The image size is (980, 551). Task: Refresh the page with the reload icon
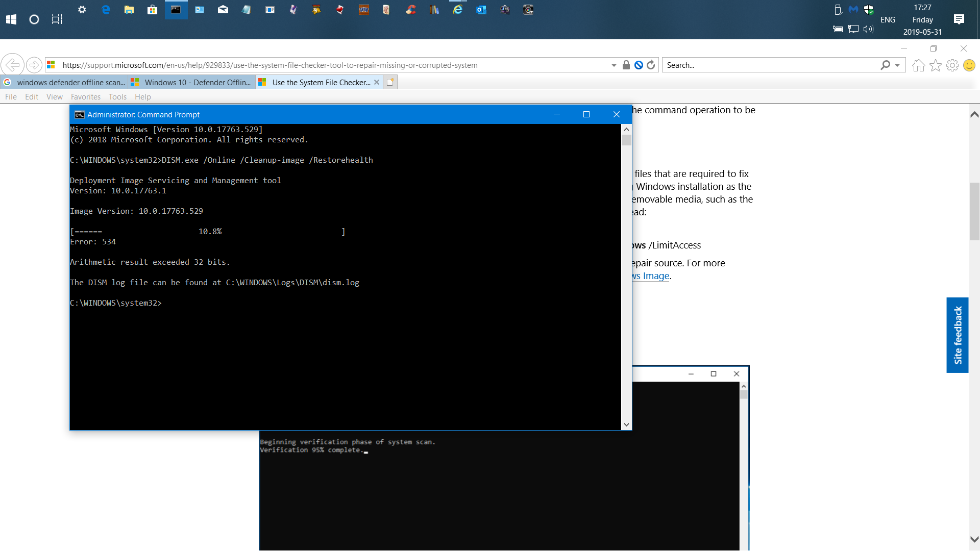[x=651, y=65]
